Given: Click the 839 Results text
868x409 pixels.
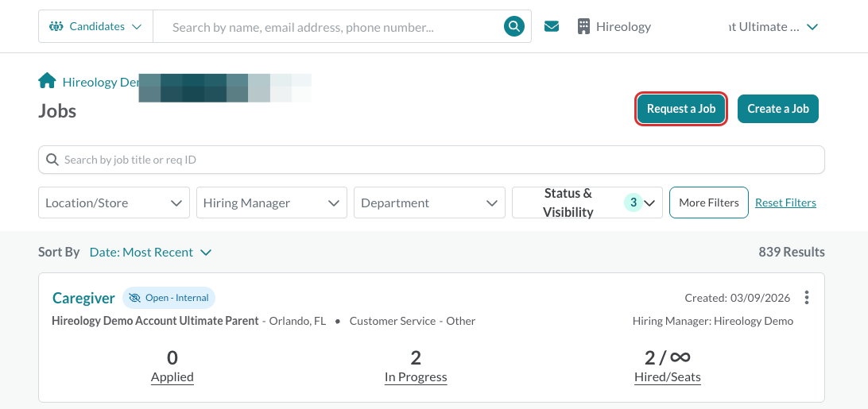Looking at the screenshot, I should (x=792, y=252).
